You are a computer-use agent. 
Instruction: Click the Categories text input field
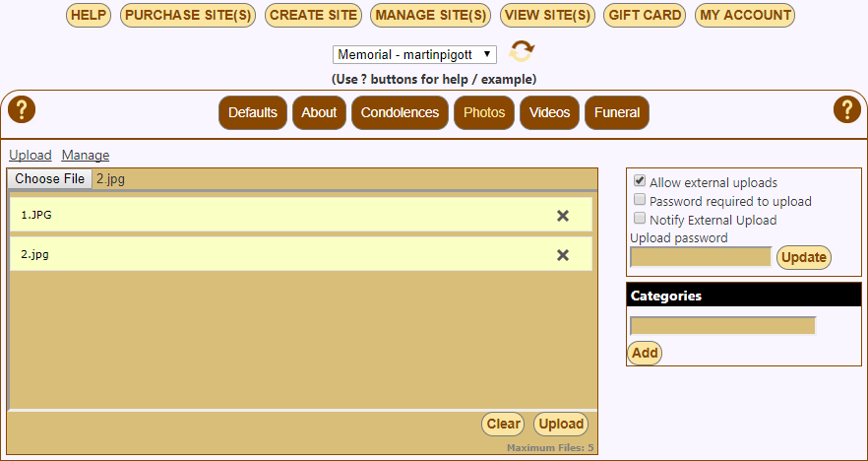(722, 326)
